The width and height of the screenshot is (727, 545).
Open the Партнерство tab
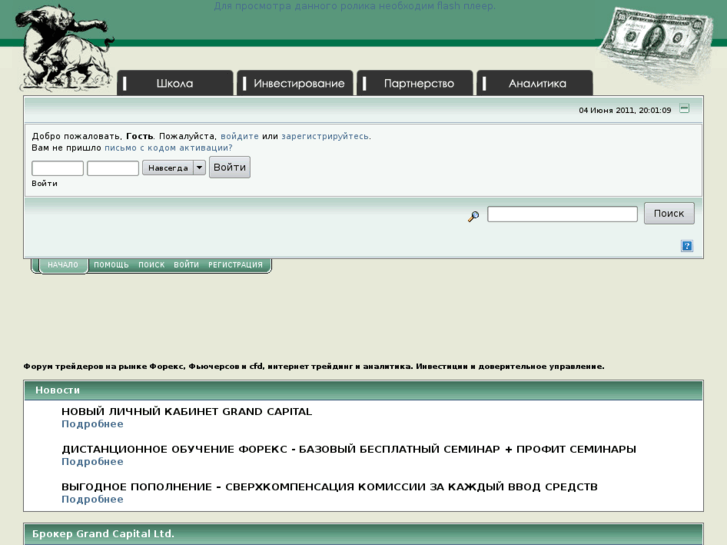tap(415, 83)
